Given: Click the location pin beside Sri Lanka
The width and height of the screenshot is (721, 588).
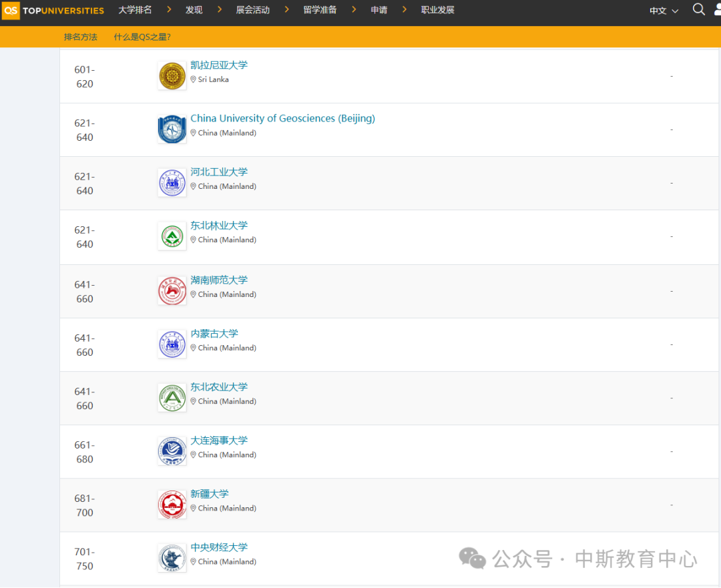Looking at the screenshot, I should click(x=193, y=79).
